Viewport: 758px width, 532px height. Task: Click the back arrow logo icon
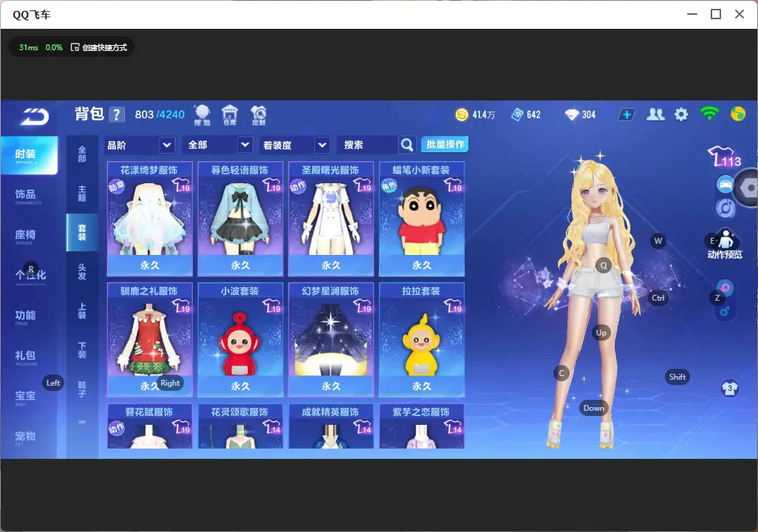(34, 117)
